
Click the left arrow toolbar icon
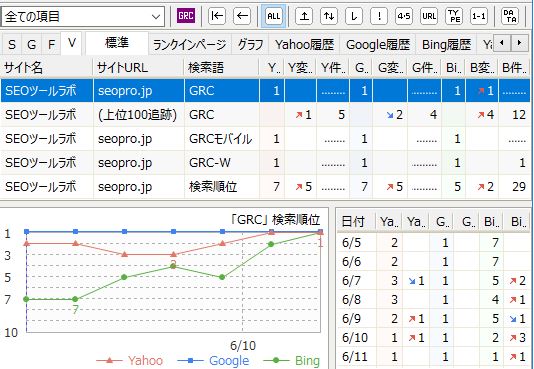pos(242,16)
